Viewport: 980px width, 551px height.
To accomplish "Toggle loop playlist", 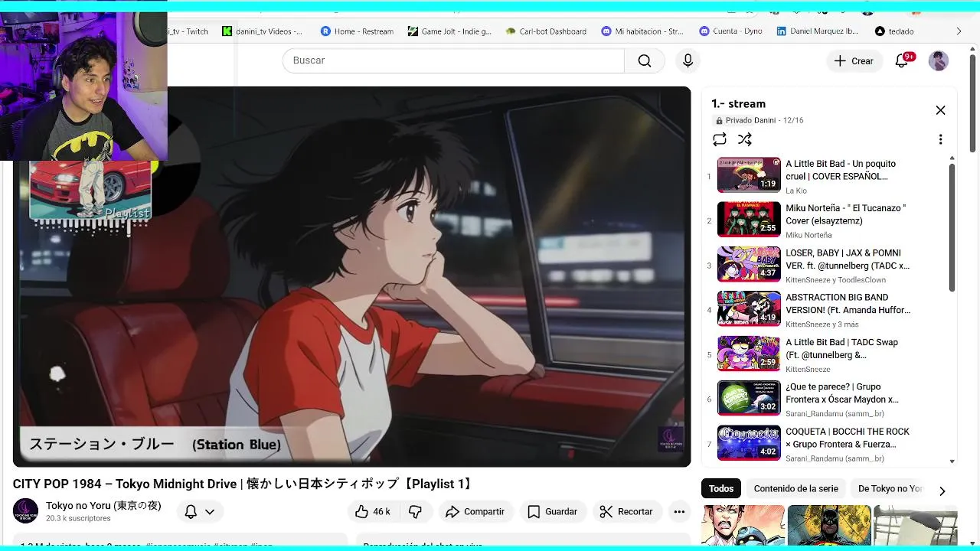I will point(720,139).
